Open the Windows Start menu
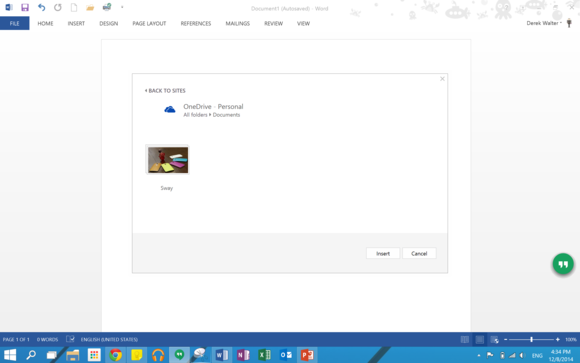Image resolution: width=580 pixels, height=363 pixels. click(x=10, y=355)
